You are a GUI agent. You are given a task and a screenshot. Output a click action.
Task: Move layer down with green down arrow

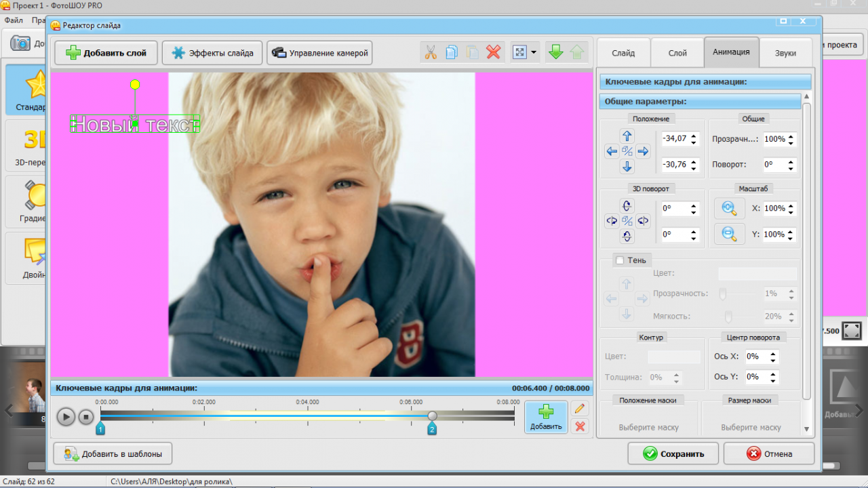coord(556,52)
